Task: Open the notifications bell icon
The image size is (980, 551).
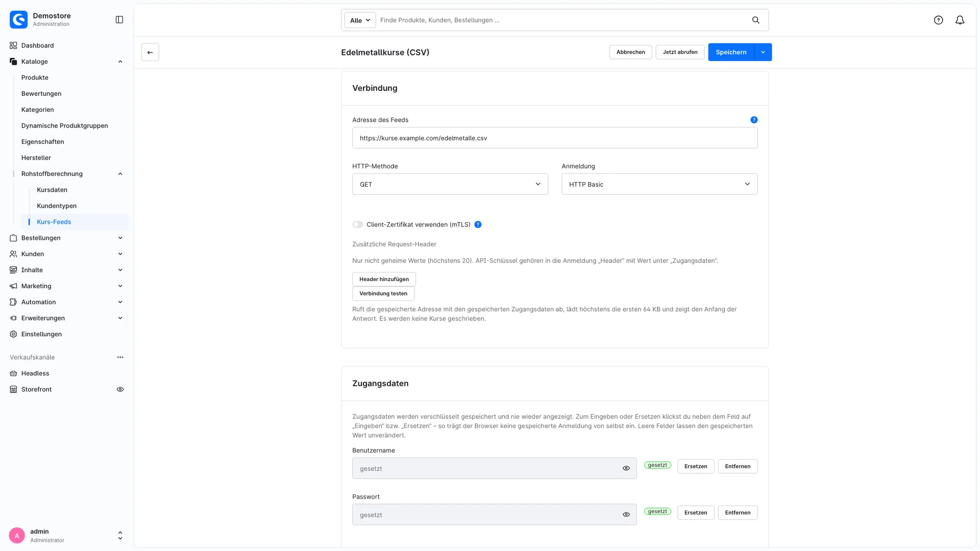Action: pyautogui.click(x=960, y=20)
